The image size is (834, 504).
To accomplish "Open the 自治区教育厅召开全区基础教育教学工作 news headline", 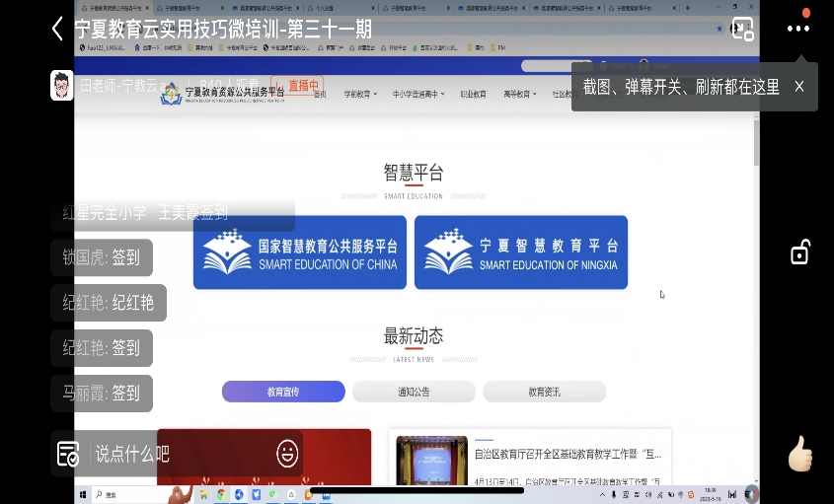I will [x=568, y=454].
